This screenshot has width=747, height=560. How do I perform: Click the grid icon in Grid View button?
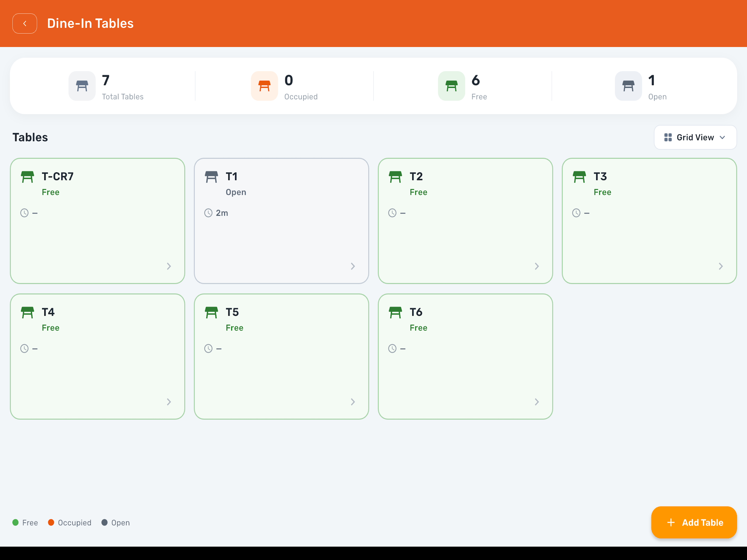668,137
